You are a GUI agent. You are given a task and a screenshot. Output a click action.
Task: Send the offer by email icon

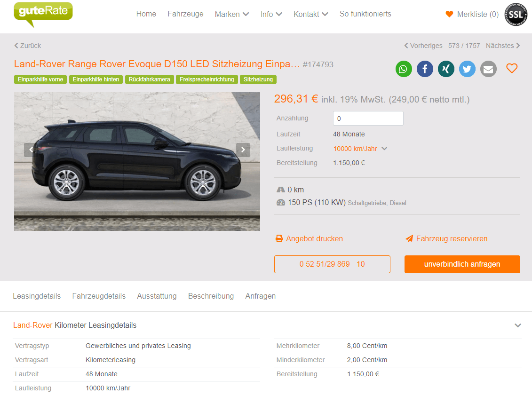[488, 69]
